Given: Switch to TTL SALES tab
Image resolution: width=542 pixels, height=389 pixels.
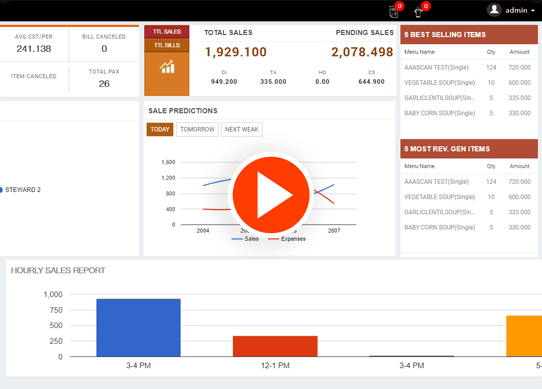Looking at the screenshot, I should 167,31.
